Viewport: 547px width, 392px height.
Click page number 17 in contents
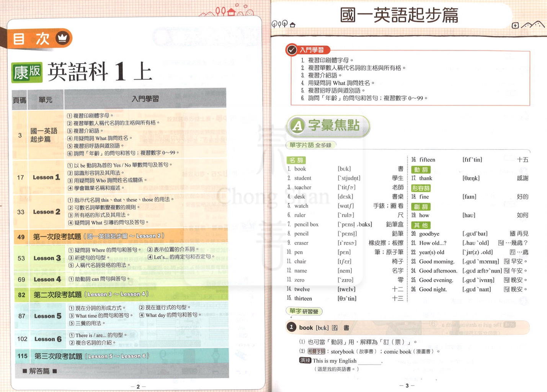pyautogui.click(x=20, y=178)
